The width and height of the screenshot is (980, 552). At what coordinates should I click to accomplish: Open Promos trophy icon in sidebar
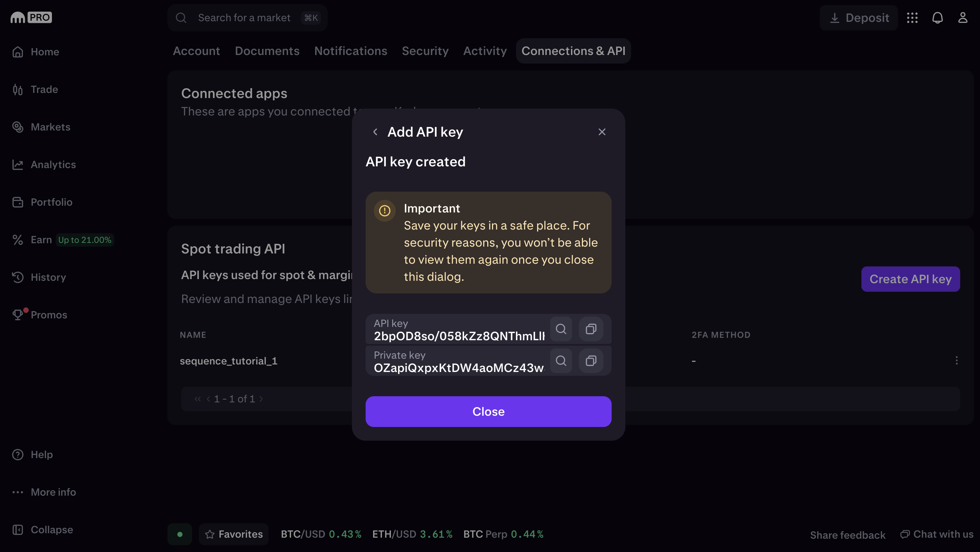18,315
